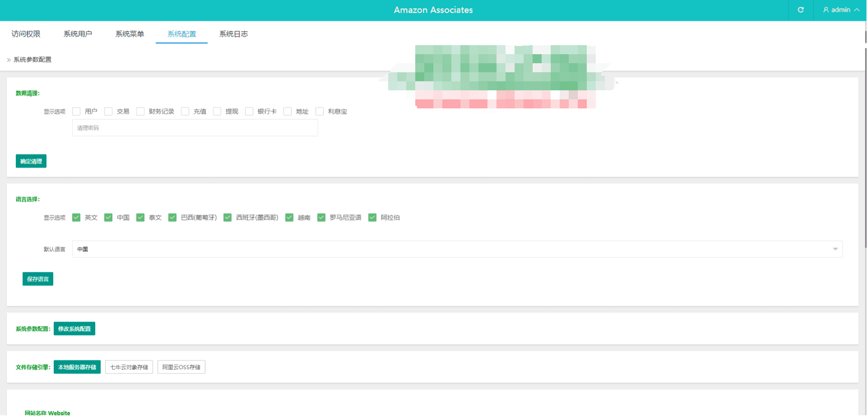Expand the admin account menu chevron
The image size is (868, 420).
click(x=857, y=10)
